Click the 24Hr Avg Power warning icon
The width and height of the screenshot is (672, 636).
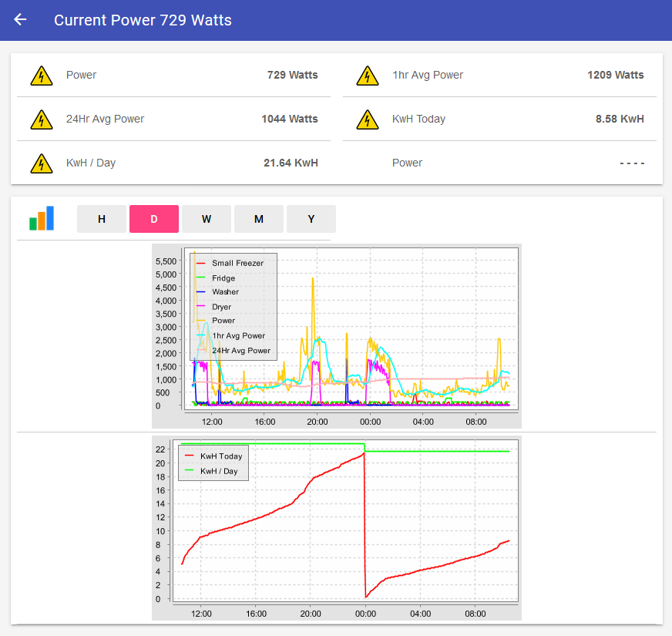[41, 119]
